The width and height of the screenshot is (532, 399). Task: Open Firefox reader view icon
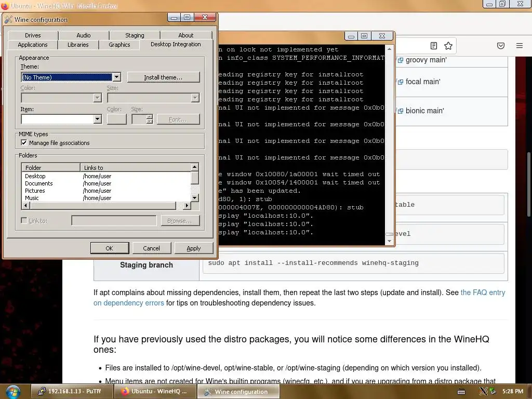pos(433,46)
